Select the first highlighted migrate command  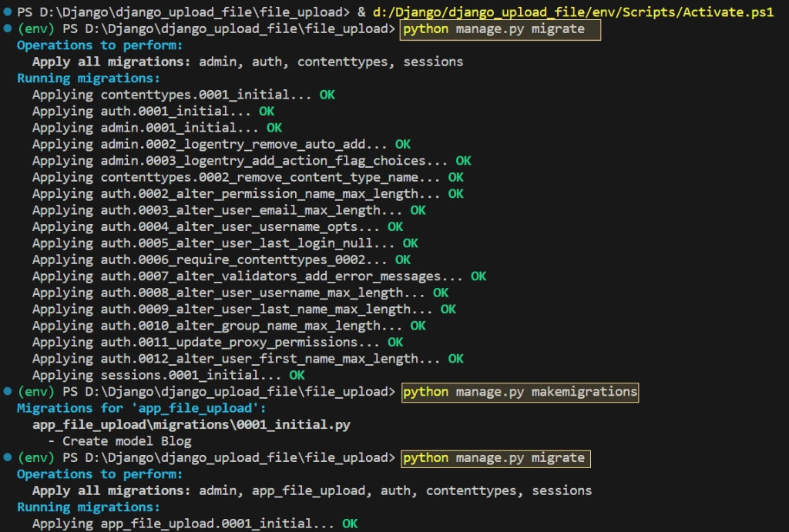pyautogui.click(x=499, y=28)
